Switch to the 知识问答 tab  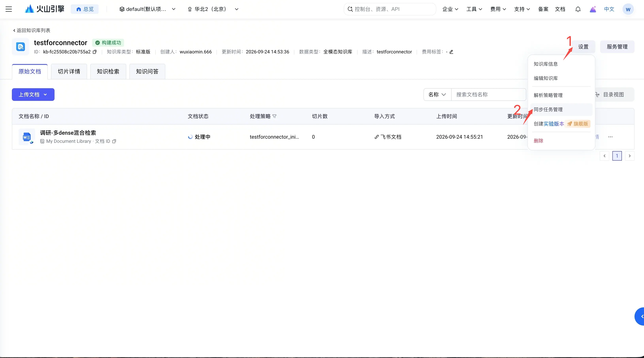[147, 72]
